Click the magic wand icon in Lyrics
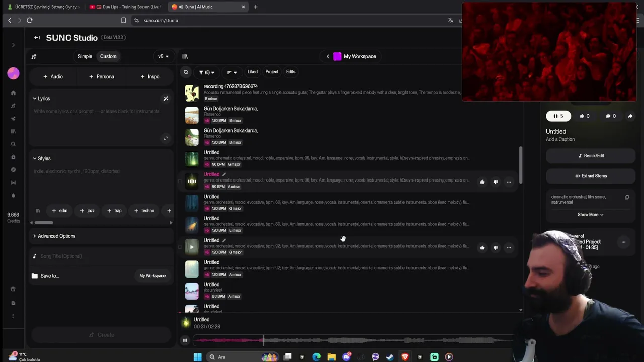This screenshot has height=362, width=644. tap(166, 99)
